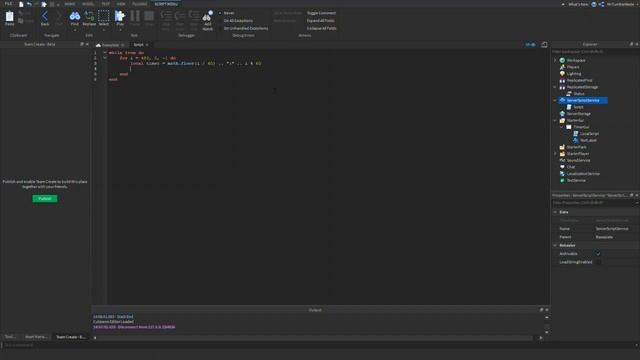Select the LocalizationService icon
Image resolution: width=640 pixels, height=360 pixels.
(x=562, y=173)
